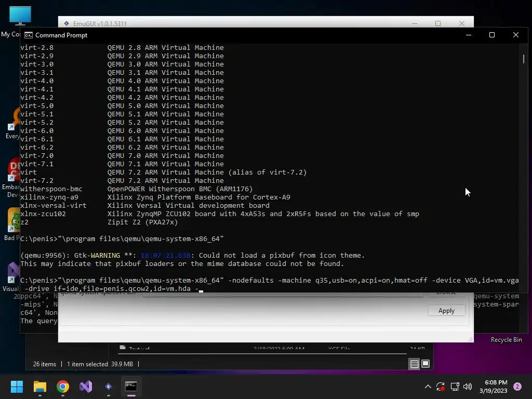532x399 pixels.
Task: Click the Command Prompt title bar icon
Action: point(29,35)
